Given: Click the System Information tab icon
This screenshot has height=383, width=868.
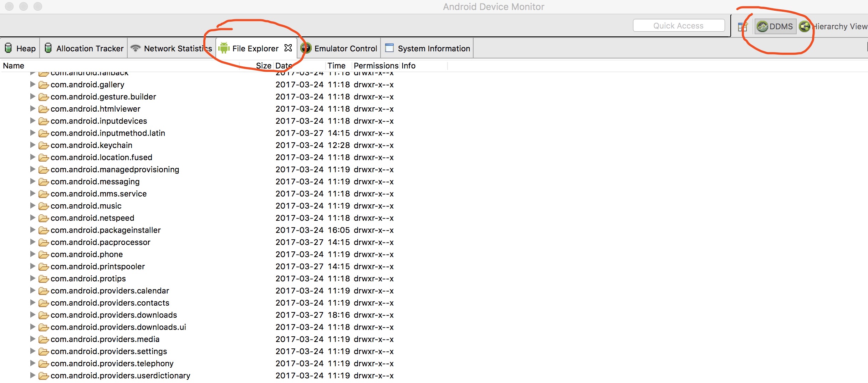Looking at the screenshot, I should (x=389, y=48).
